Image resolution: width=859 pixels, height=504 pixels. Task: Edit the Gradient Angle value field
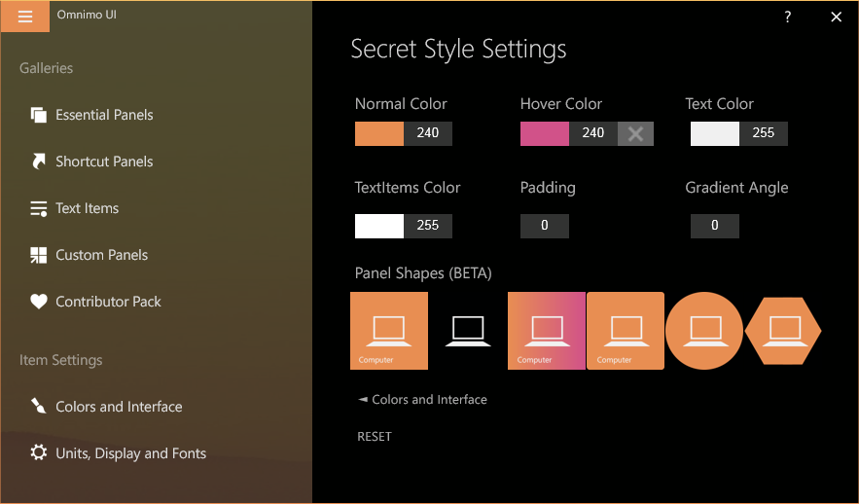[x=715, y=226]
